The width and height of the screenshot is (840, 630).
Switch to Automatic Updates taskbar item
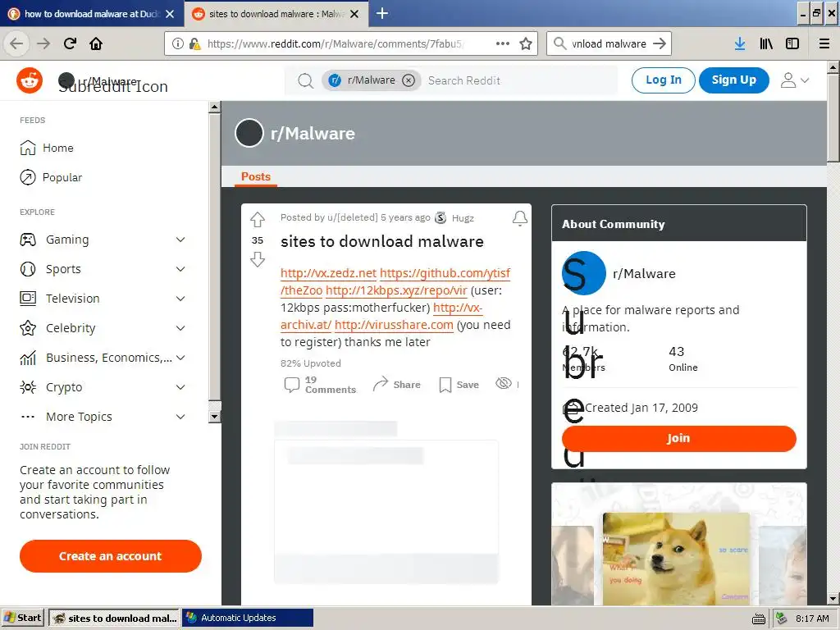248,618
